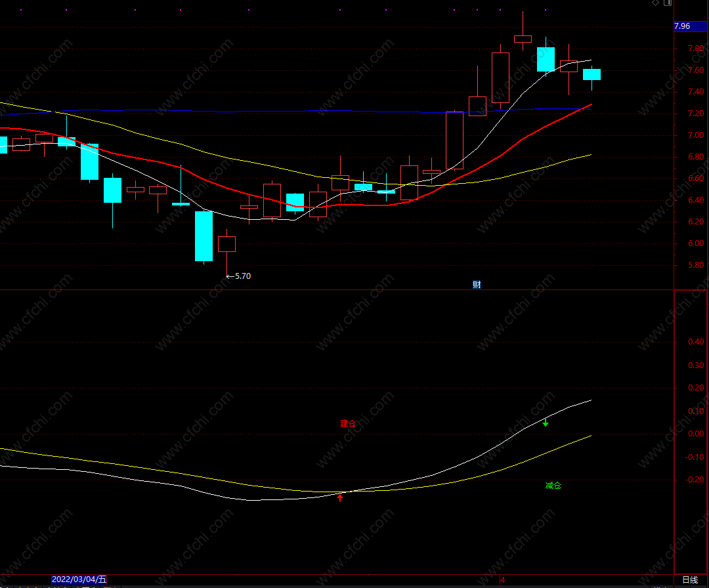Click the 0.40 indicator axis label
Viewport: 709px width, 588px height.
[696, 342]
